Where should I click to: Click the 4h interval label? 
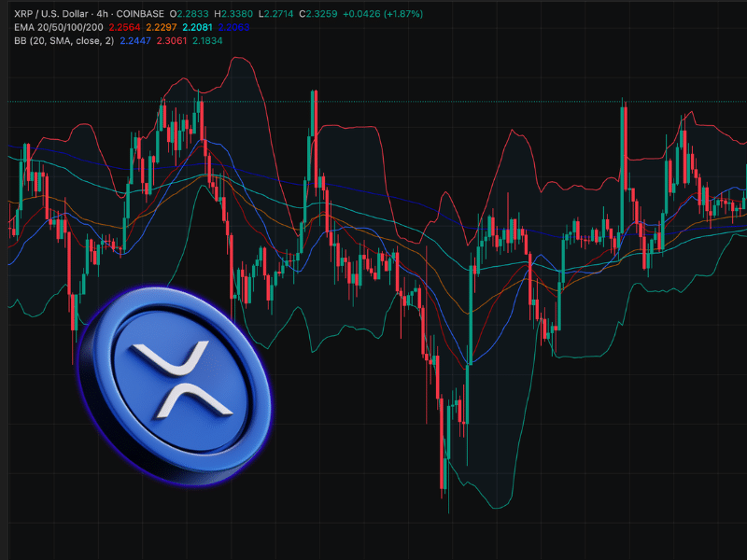pyautogui.click(x=102, y=14)
